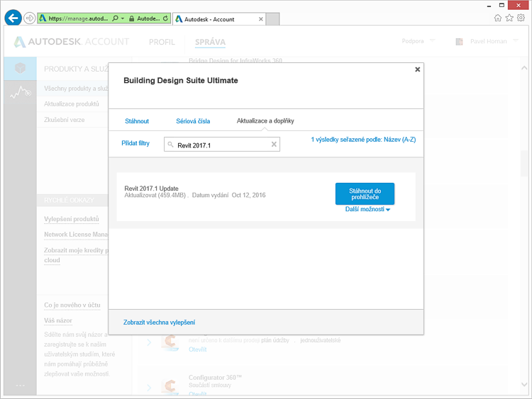
Task: Open Všechny produkty a služby in sidebar
Action: 76,89
